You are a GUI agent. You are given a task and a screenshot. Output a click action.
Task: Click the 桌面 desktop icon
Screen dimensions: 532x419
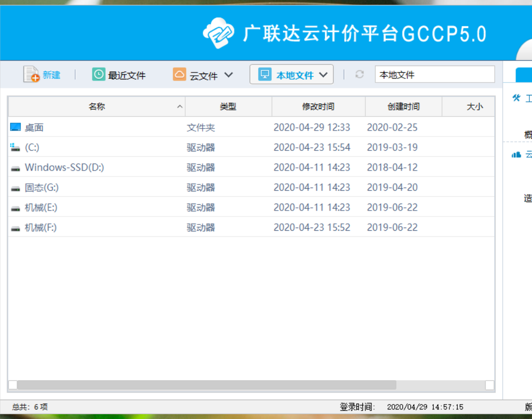click(x=15, y=127)
